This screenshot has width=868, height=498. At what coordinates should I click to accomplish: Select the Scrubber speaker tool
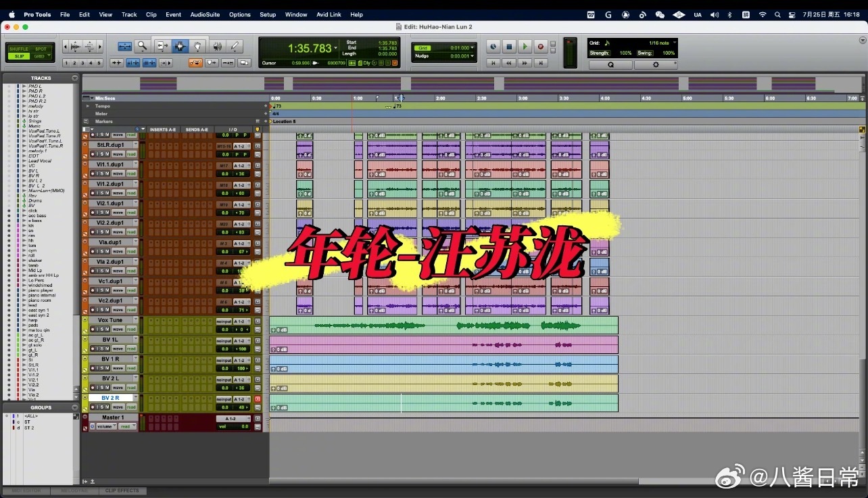click(216, 46)
